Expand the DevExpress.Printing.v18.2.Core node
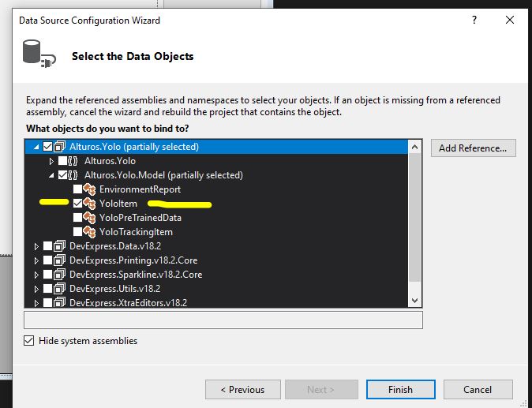Viewport: 532px width, 408px height. coord(36,260)
